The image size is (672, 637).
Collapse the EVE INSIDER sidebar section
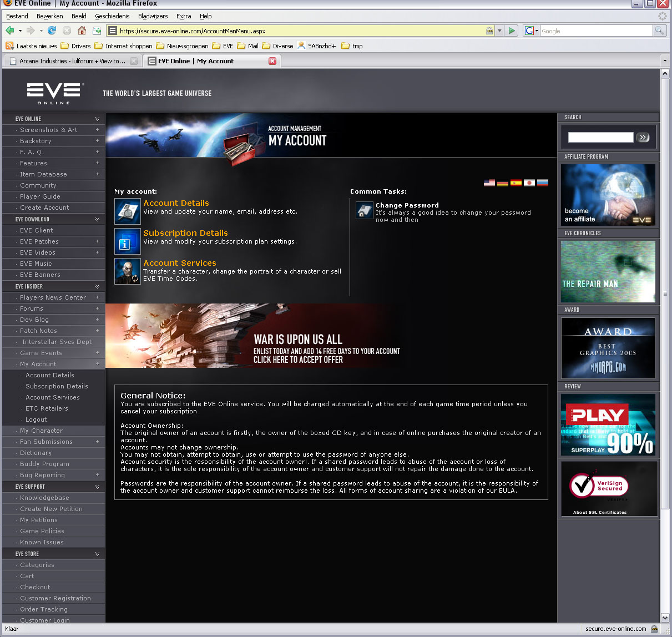[x=97, y=286]
